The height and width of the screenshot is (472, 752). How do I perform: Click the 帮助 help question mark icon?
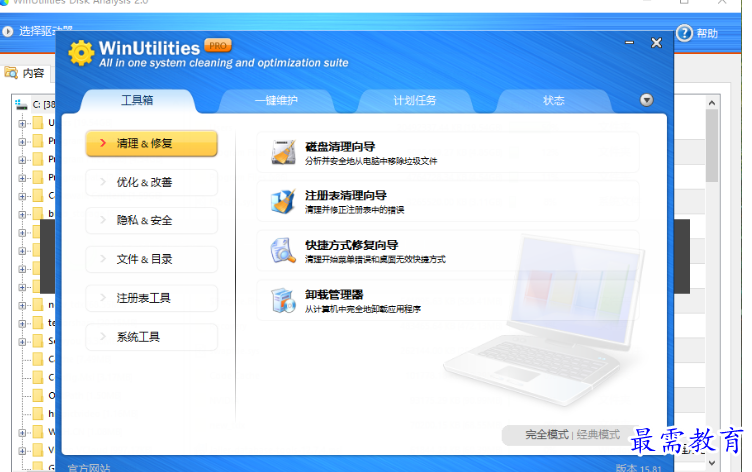(684, 33)
